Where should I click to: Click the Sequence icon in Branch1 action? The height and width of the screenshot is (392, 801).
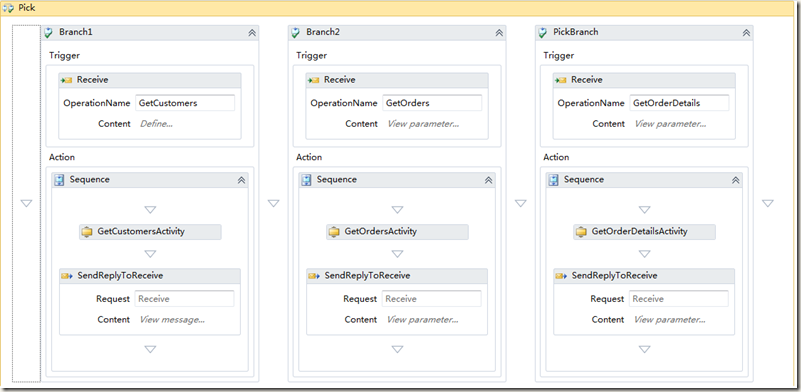[x=59, y=180]
